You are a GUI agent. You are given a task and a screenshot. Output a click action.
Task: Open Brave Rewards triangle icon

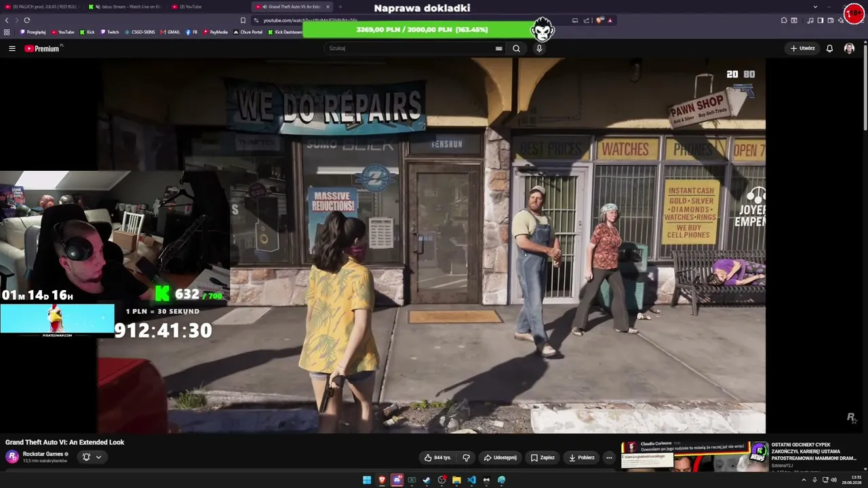click(x=610, y=20)
